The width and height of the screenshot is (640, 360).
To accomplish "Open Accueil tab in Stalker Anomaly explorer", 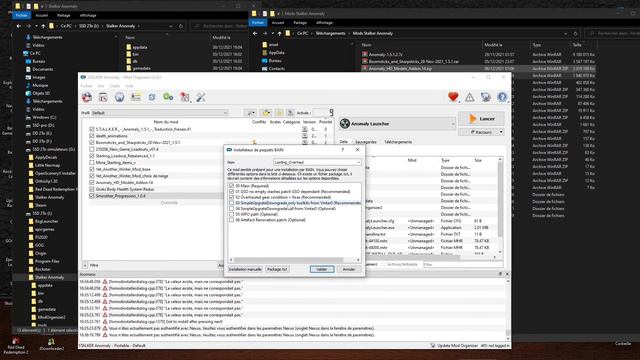I will point(42,16).
